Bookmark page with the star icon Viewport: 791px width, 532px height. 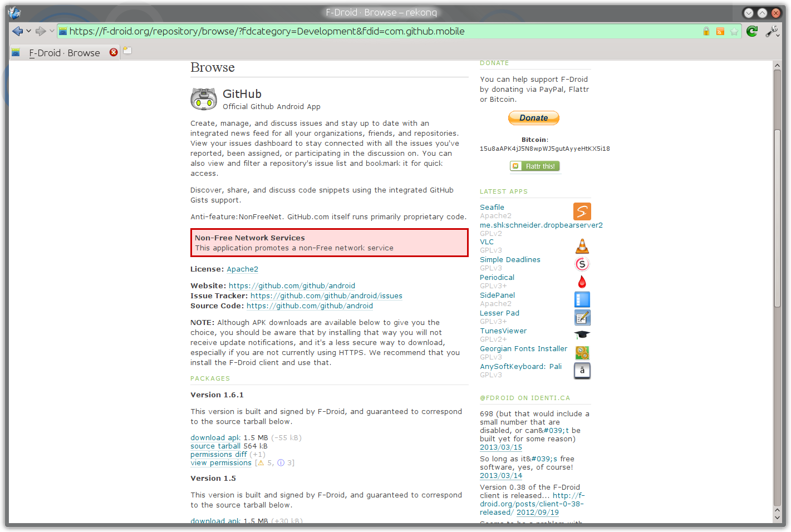click(734, 32)
